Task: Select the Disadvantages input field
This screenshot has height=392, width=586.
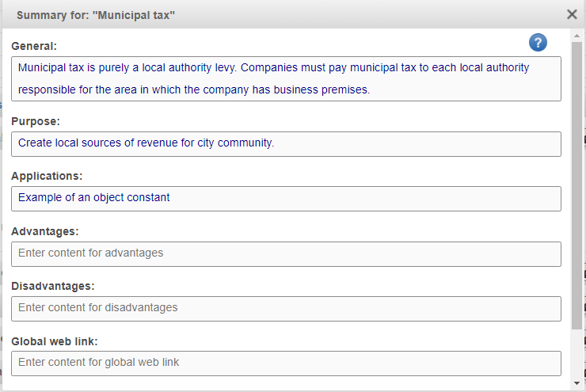Action: 286,308
